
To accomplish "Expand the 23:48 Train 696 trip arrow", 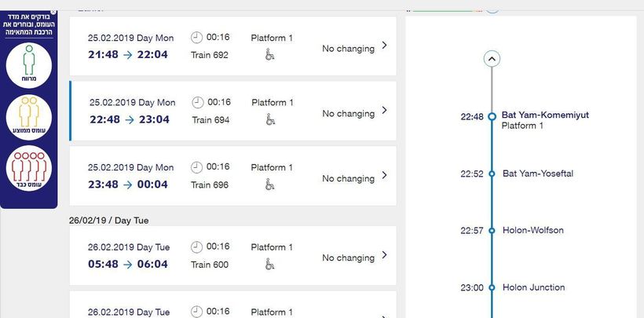I will coord(384,176).
